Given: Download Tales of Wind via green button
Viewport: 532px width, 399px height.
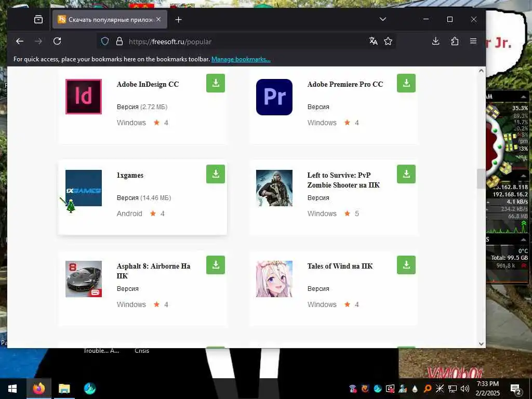Looking at the screenshot, I should 406,265.
